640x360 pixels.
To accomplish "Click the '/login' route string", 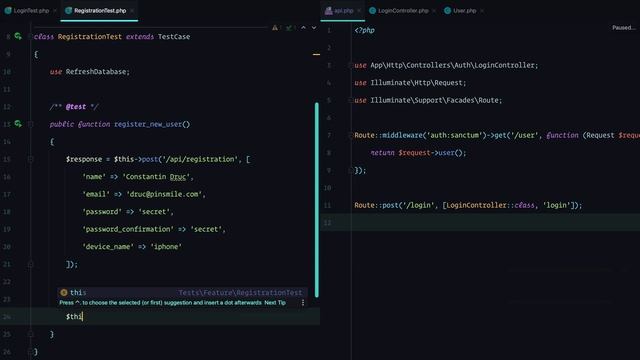I will tap(418, 205).
